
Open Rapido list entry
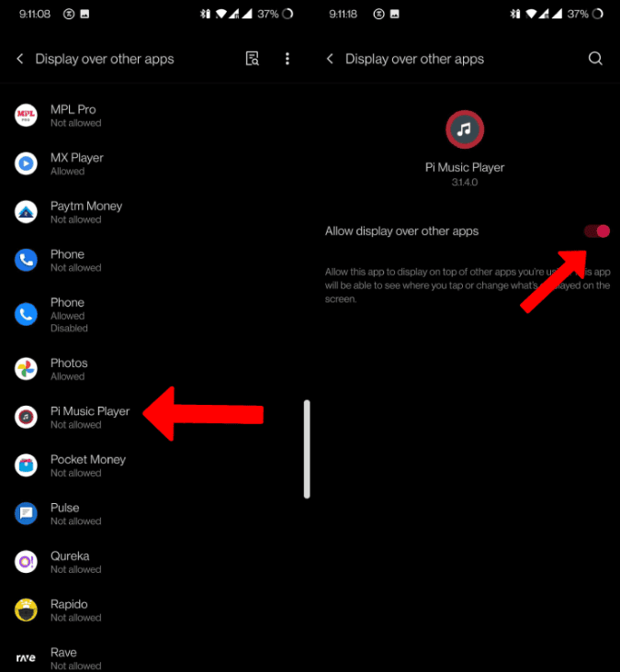tap(154, 610)
